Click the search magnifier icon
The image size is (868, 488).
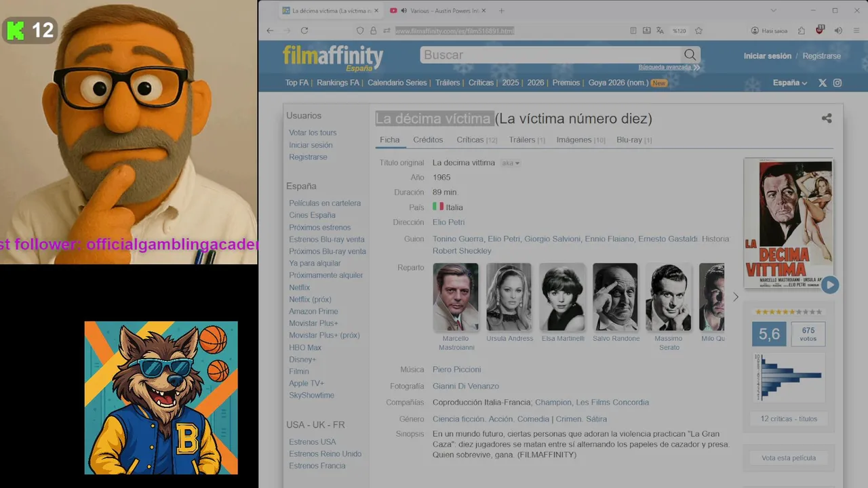coord(690,55)
